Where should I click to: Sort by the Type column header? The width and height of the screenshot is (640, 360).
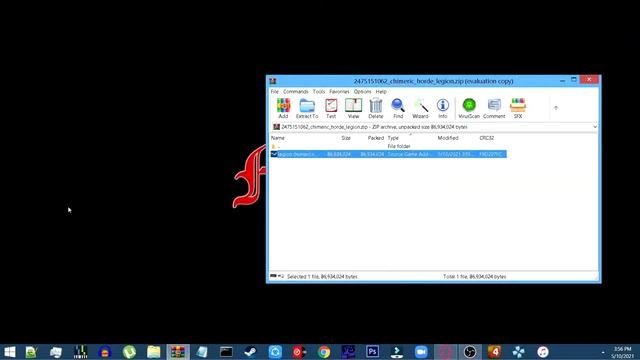(x=393, y=138)
